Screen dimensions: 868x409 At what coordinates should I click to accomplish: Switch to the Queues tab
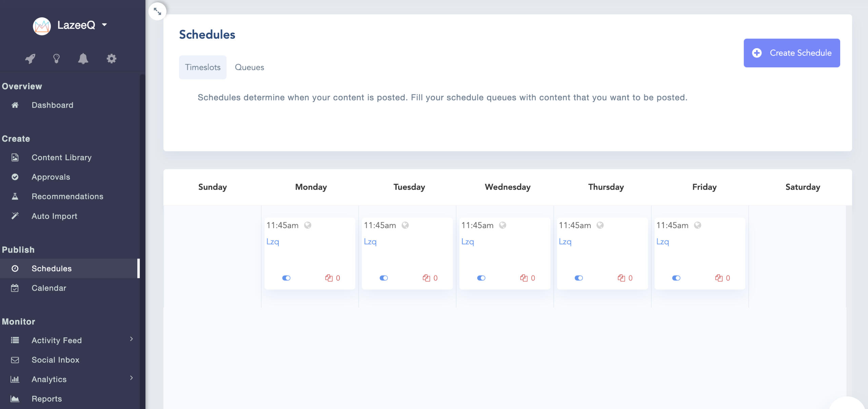[x=250, y=67]
